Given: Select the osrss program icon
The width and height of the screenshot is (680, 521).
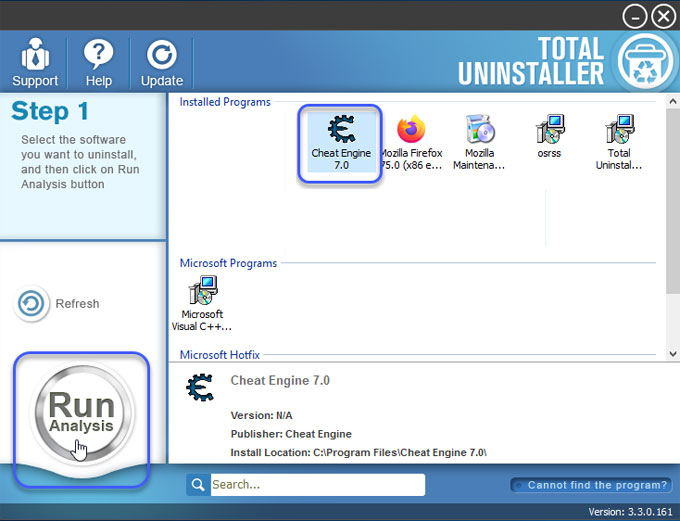Looking at the screenshot, I should (549, 136).
